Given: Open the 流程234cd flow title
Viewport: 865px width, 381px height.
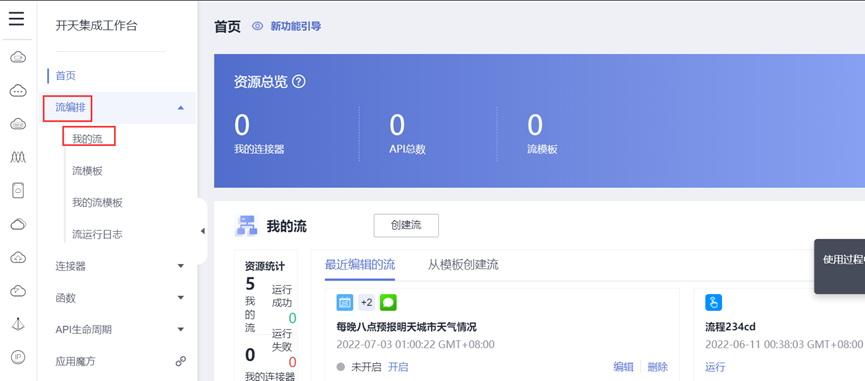Looking at the screenshot, I should pyautogui.click(x=730, y=327).
